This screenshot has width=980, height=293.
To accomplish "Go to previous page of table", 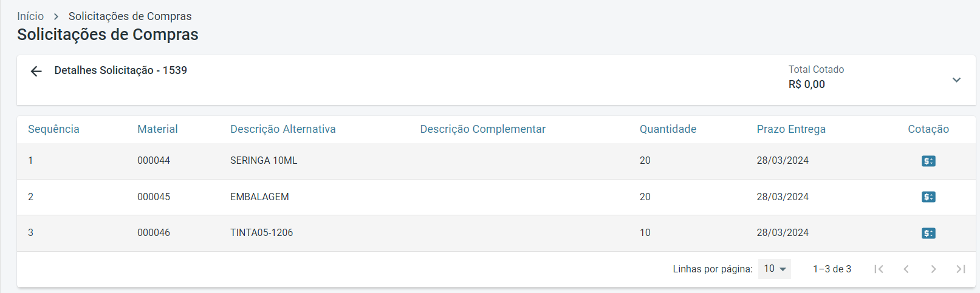I will tap(906, 269).
